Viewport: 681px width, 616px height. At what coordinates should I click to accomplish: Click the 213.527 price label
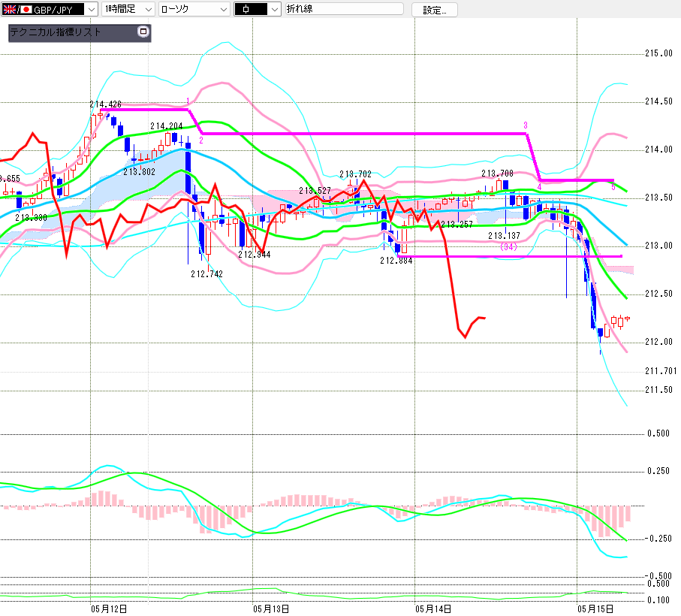pos(315,191)
